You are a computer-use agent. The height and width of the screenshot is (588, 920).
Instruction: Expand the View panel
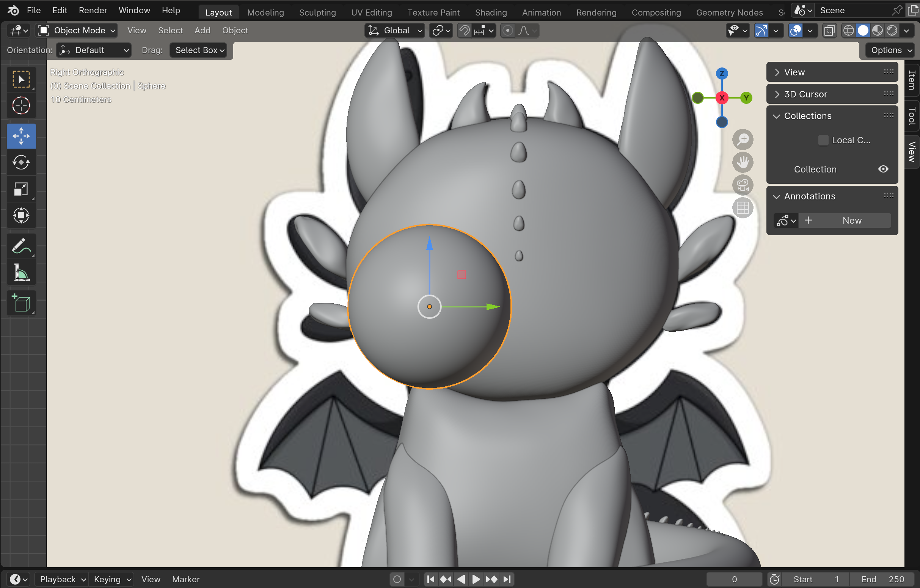click(832, 72)
